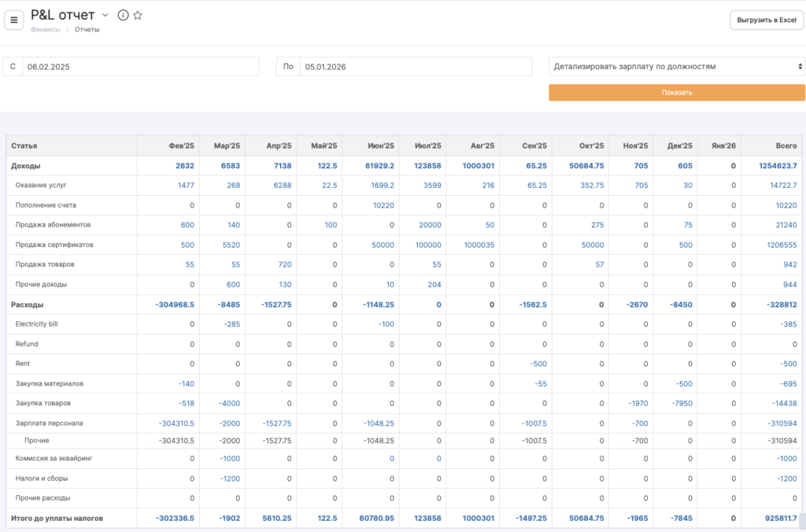Click Оказание услуг value for Фев'25

click(186, 186)
